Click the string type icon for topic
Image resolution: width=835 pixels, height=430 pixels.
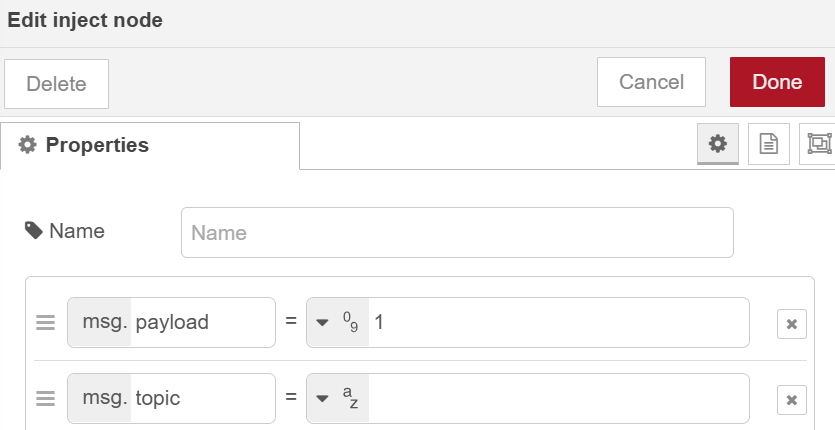350,398
